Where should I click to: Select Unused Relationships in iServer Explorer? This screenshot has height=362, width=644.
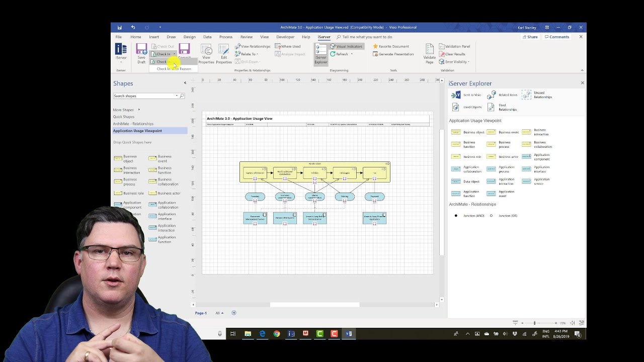(x=537, y=95)
